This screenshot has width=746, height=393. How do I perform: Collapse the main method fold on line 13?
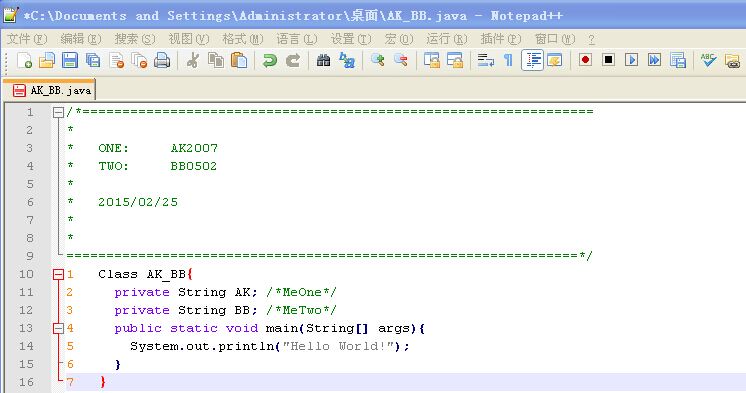click(x=58, y=328)
